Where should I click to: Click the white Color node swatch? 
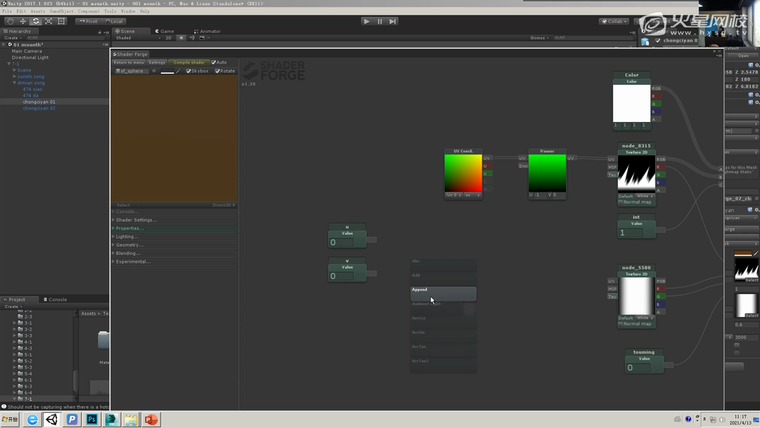click(x=632, y=103)
